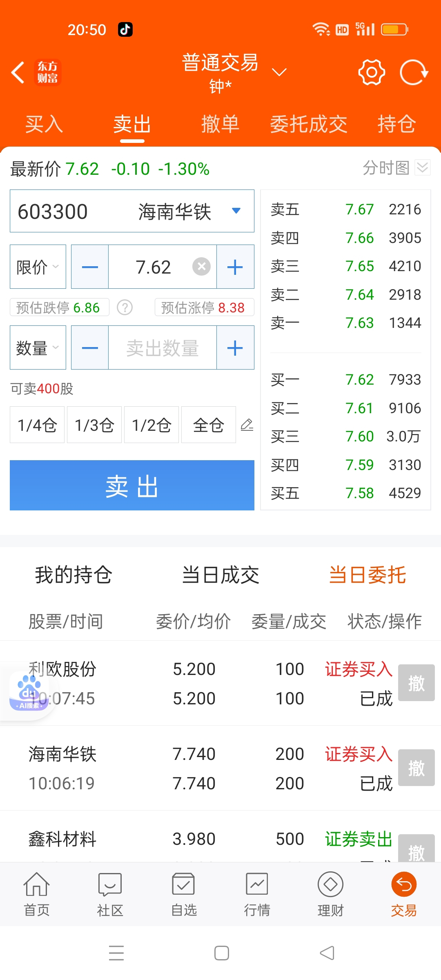Go to 首页 home icon
This screenshot has width=441, height=980.
pos(37,894)
